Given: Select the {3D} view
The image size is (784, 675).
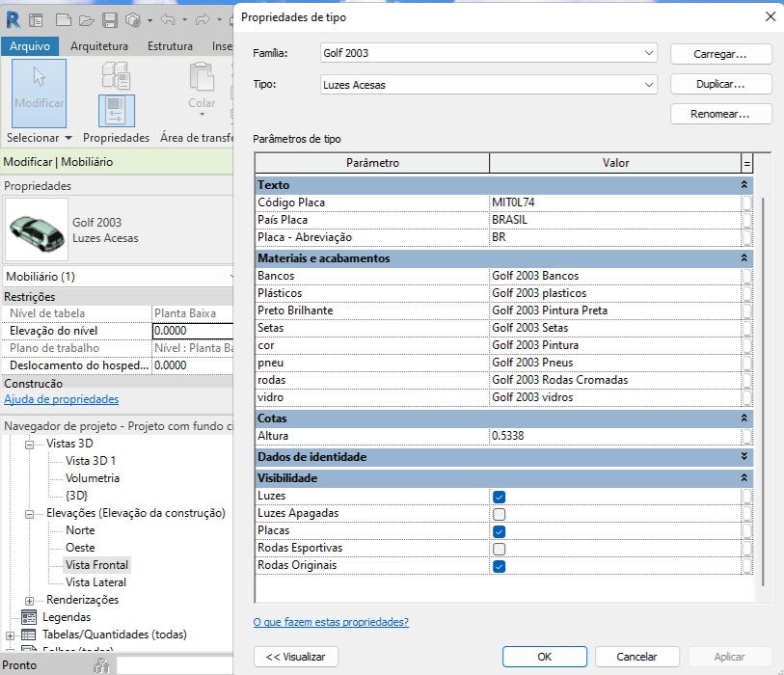Looking at the screenshot, I should pos(76,496).
